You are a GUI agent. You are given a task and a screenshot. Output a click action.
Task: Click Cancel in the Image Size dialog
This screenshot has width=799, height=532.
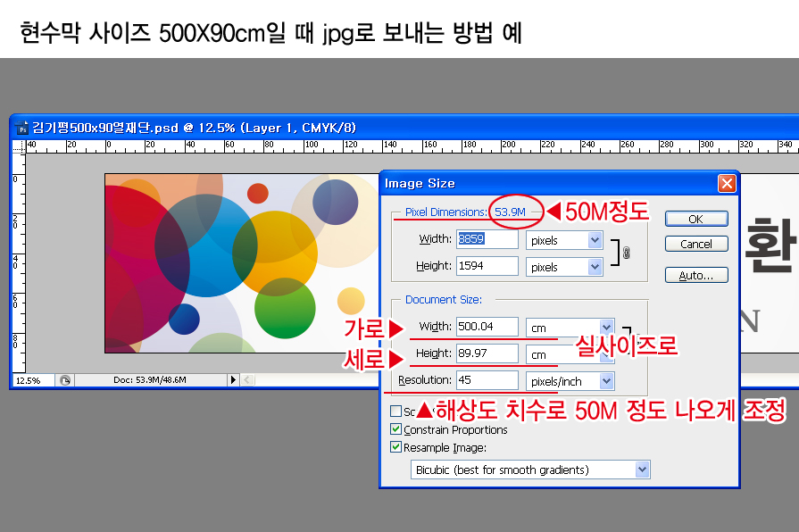(696, 244)
